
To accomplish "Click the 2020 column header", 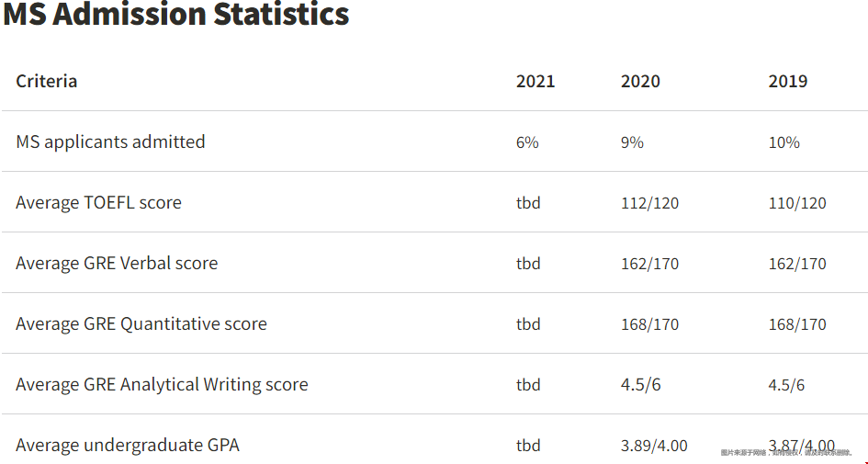I will [x=640, y=82].
